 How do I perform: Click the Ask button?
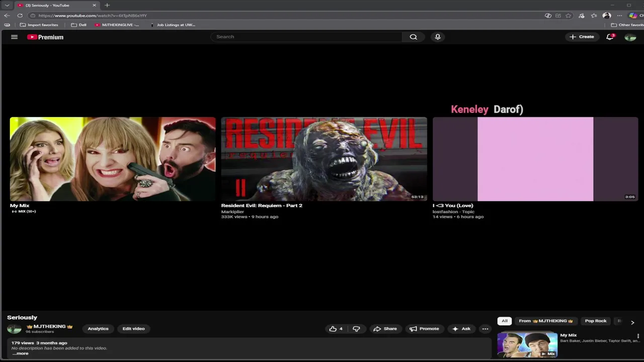click(461, 329)
